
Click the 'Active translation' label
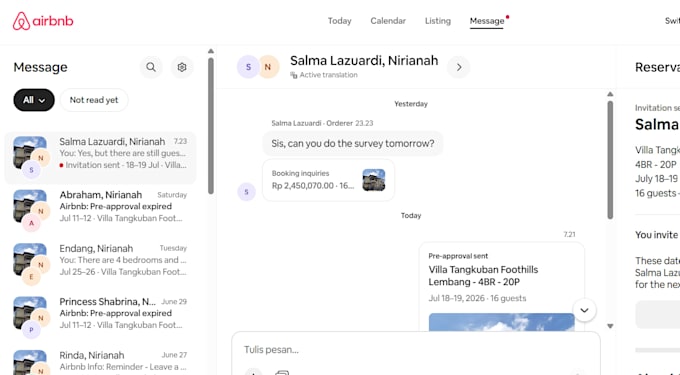(329, 75)
